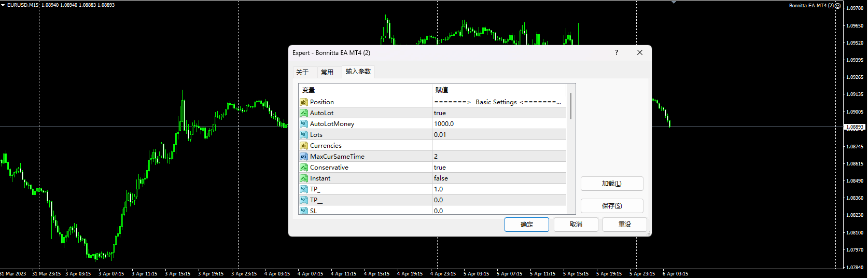Click the 6 Apr 03:15 time axis label
Viewport: 868px width, 278px height.
coord(675,274)
